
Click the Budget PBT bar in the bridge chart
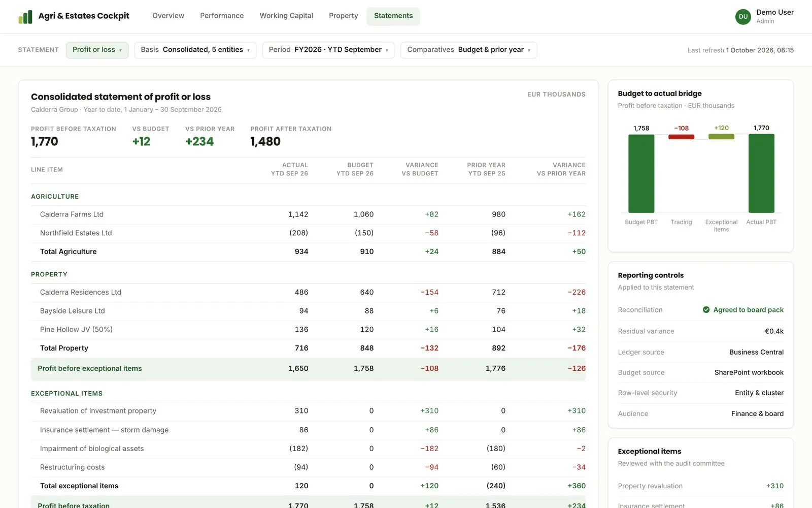pyautogui.click(x=641, y=173)
